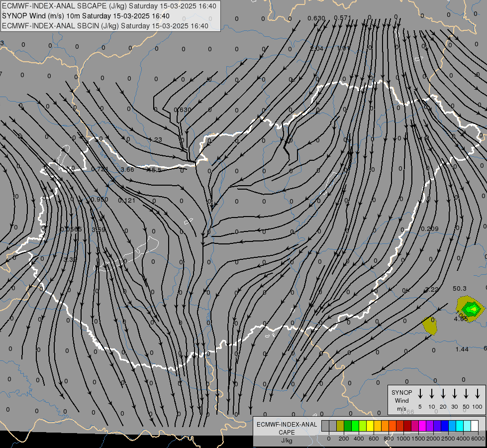The width and height of the screenshot is (487, 448).
Task: Click the 200 tick label in legend
Action: [344, 439]
